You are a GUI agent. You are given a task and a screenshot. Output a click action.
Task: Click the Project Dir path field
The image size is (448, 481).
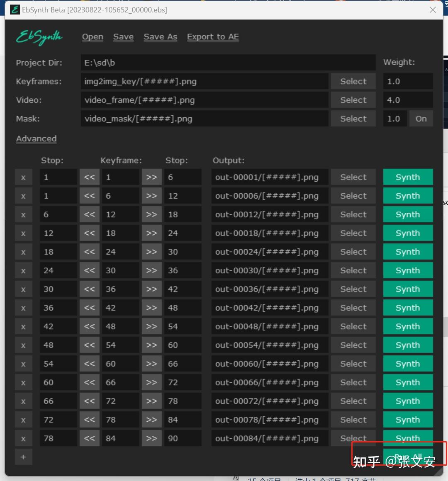228,63
